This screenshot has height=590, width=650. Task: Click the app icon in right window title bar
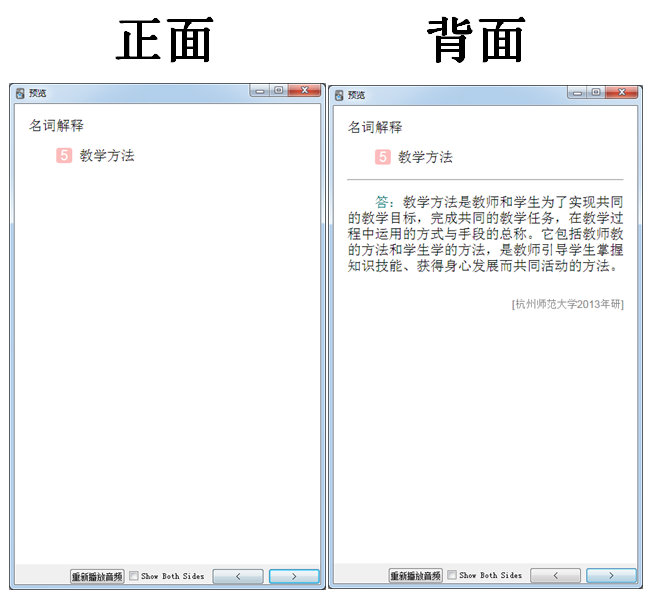339,95
